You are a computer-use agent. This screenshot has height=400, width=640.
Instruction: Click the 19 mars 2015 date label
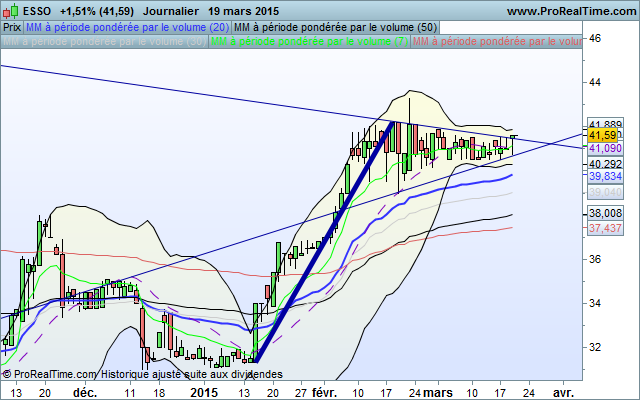click(243, 11)
